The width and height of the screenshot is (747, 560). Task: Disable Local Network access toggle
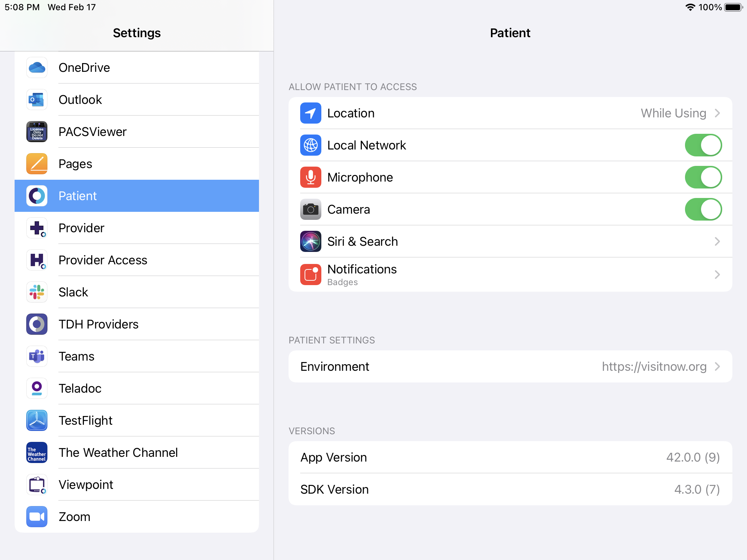coord(703,145)
